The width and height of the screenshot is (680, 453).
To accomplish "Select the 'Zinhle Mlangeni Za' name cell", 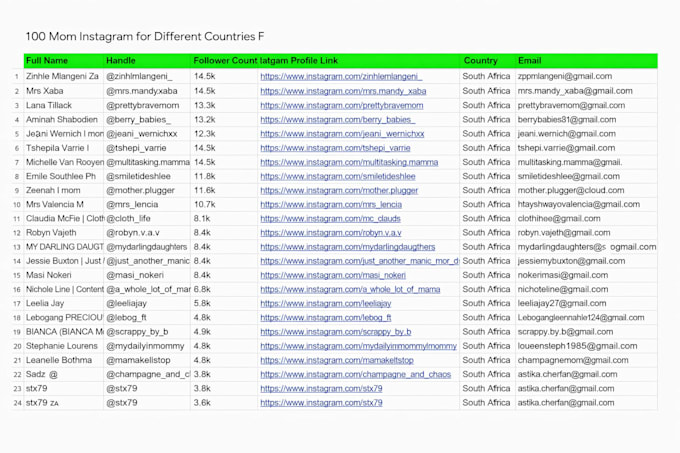I will tap(64, 76).
